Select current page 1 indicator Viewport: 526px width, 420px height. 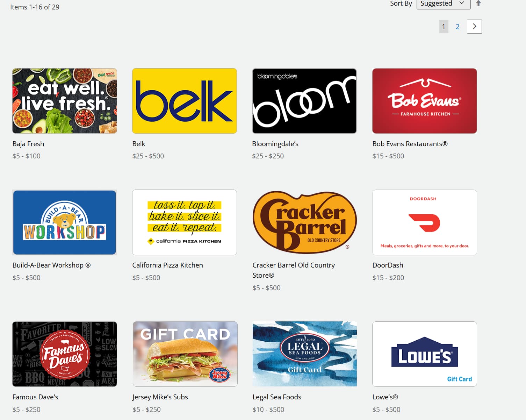(x=444, y=27)
